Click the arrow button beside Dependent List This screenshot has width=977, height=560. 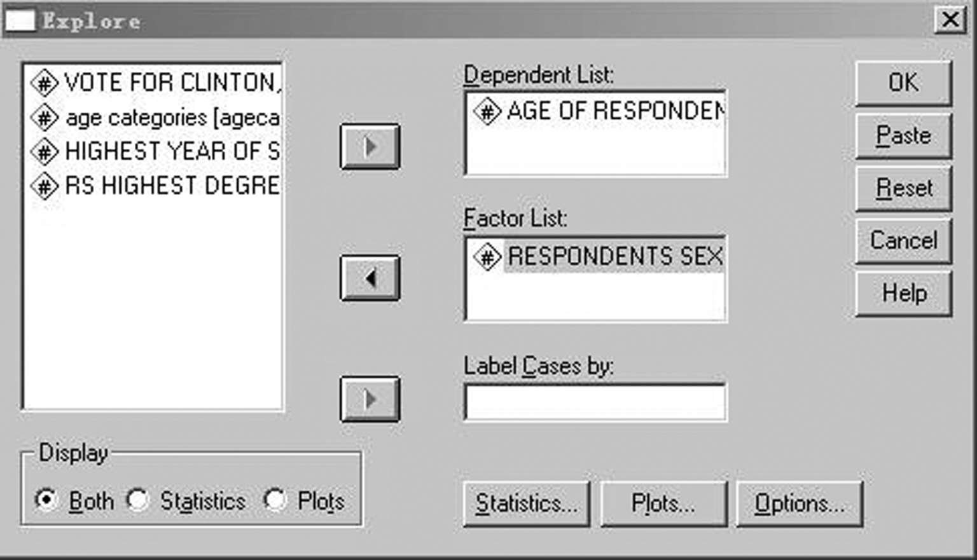pyautogui.click(x=370, y=147)
